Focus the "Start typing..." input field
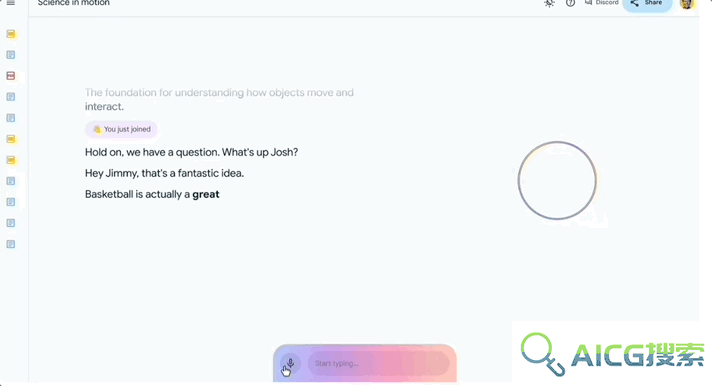Viewport: 712px width, 386px height. pos(379,363)
